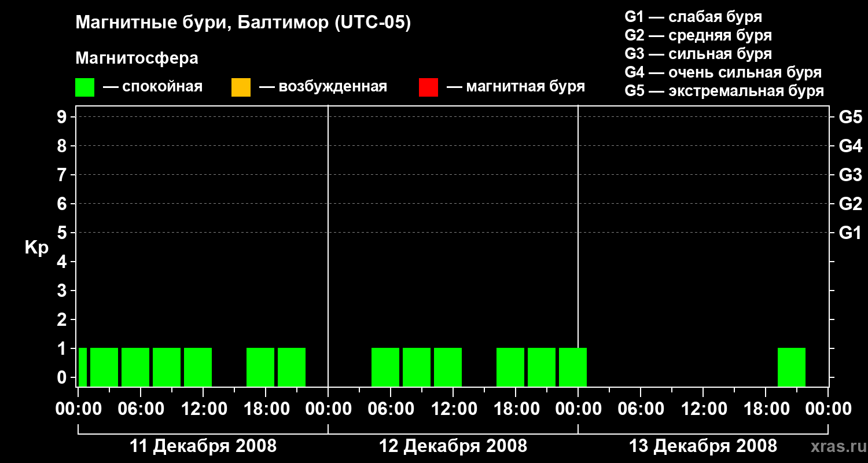
Task: Select the chart title 'Магнитные бури, Балтимор (UTC-05)'
Action: 243,24
